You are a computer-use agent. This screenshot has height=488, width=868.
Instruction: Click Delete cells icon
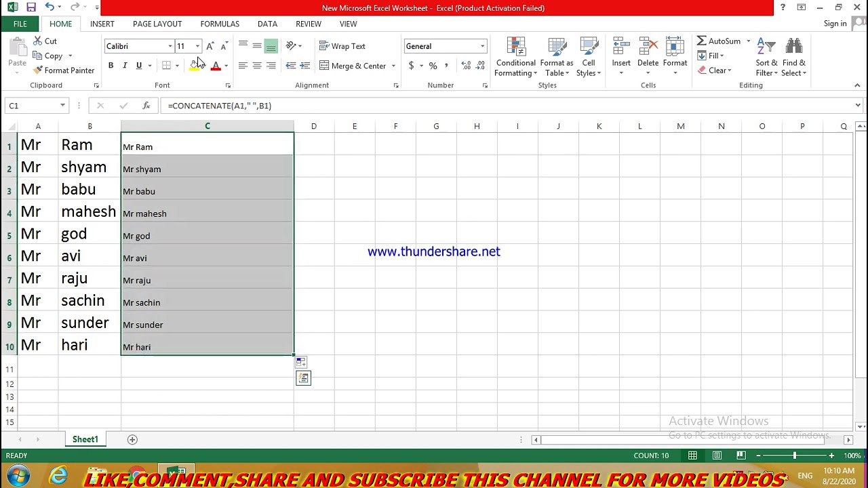[x=648, y=47]
